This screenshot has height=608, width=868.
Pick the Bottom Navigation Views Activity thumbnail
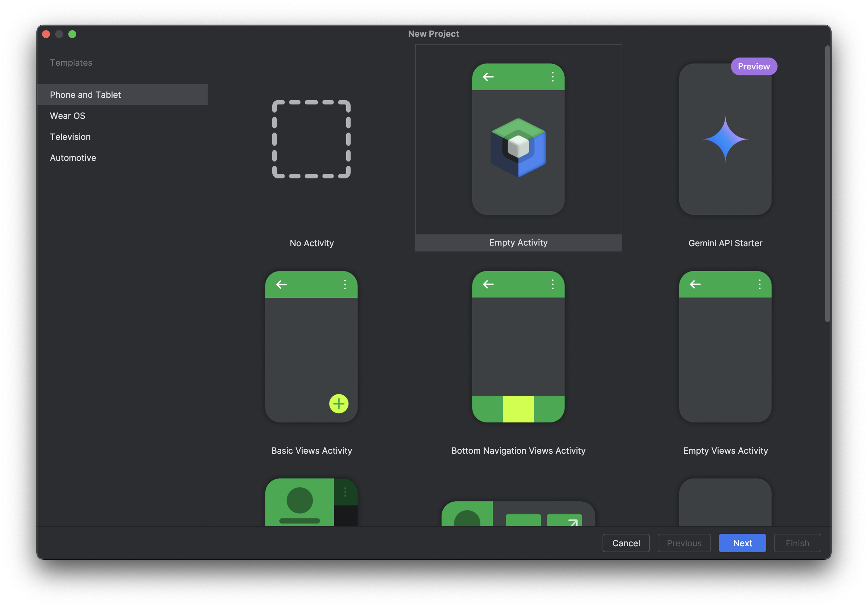518,346
